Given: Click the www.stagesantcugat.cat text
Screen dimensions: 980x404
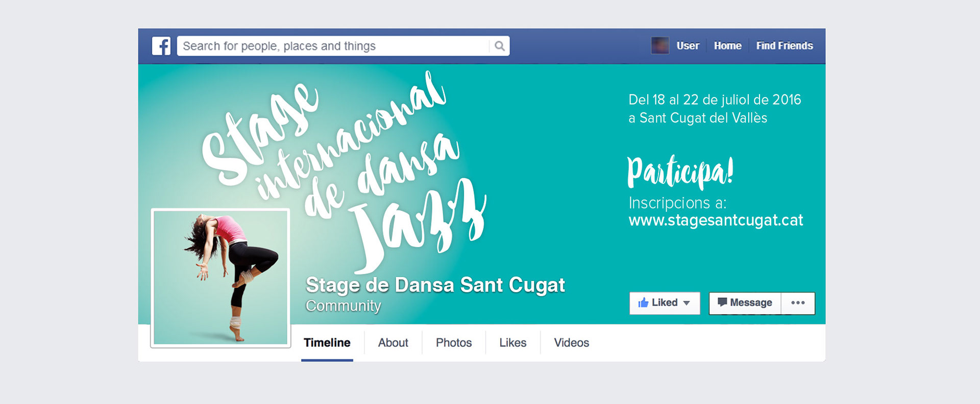Looking at the screenshot, I should click(x=716, y=220).
